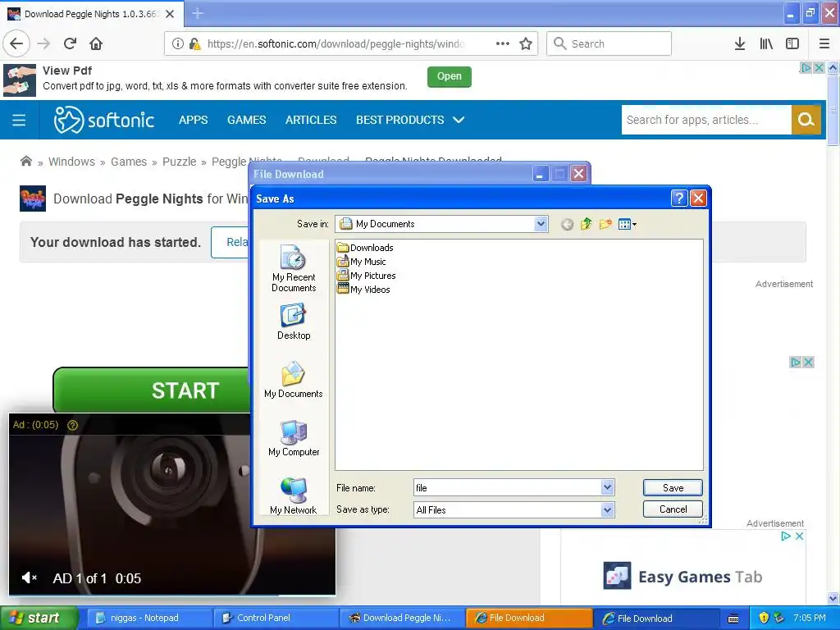
Task: Go to Softonic home breadcrumb icon
Action: (x=25, y=162)
